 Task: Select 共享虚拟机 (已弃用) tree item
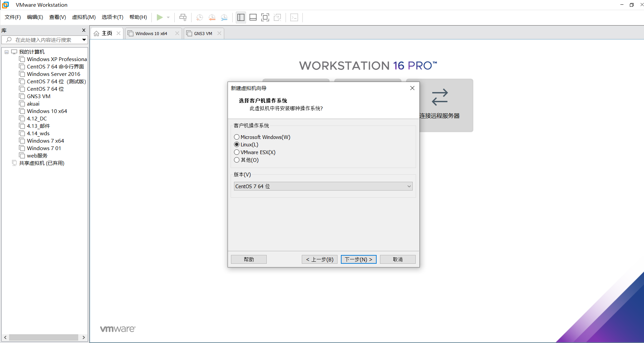(x=38, y=163)
